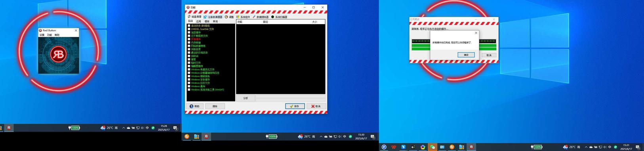Open the 系统组件 tab
Image resolution: width=644 pixels, height=151 pixels.
[x=243, y=17]
